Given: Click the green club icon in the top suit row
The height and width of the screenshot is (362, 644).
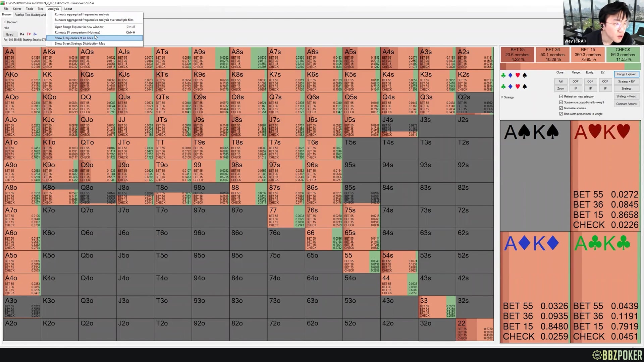Looking at the screenshot, I should click(x=503, y=75).
